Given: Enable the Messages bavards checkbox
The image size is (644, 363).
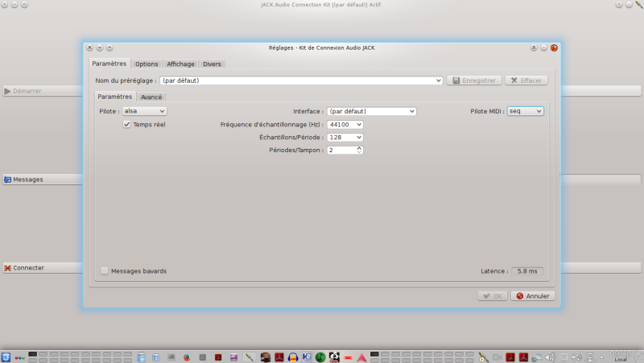Looking at the screenshot, I should pyautogui.click(x=105, y=270).
